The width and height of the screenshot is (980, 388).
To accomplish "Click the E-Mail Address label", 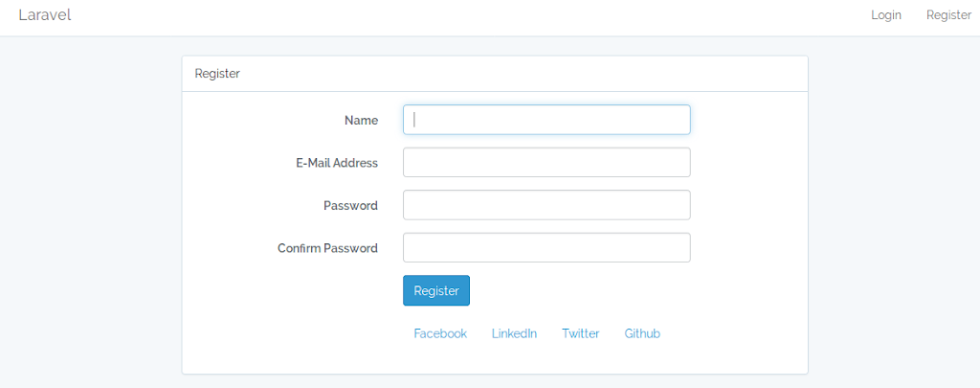I will 337,163.
